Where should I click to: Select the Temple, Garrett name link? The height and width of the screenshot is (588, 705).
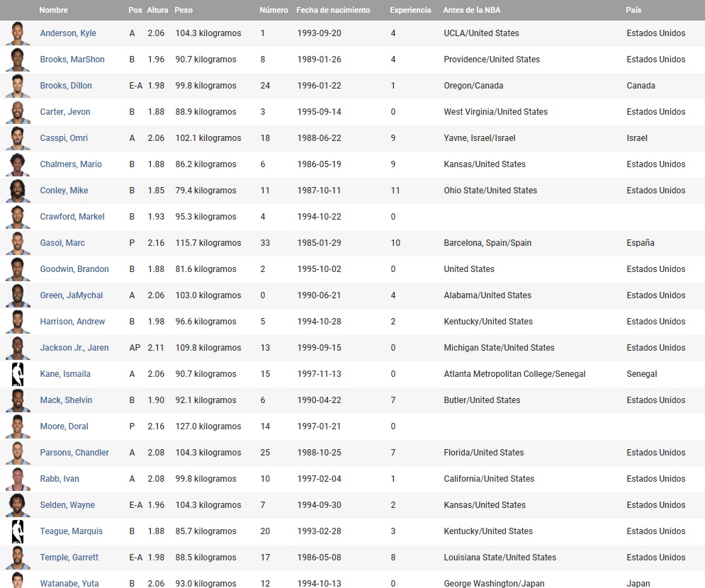[x=69, y=558]
